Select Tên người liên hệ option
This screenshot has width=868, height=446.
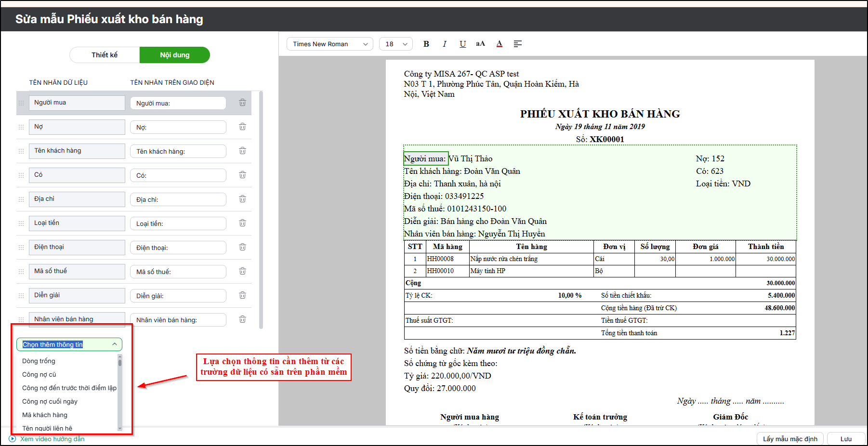47,428
